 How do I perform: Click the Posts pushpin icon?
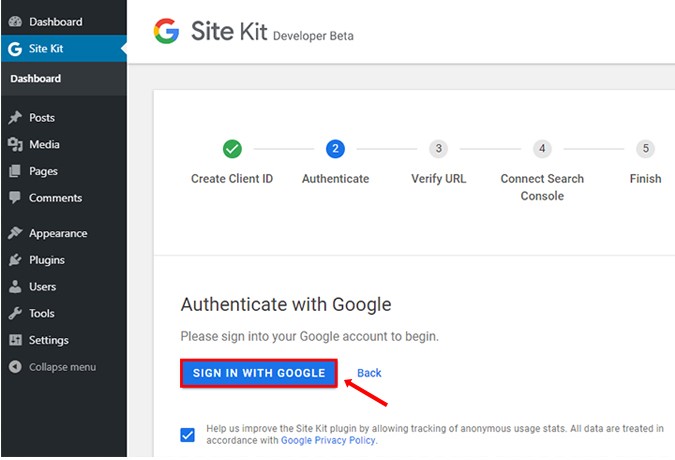(15, 117)
